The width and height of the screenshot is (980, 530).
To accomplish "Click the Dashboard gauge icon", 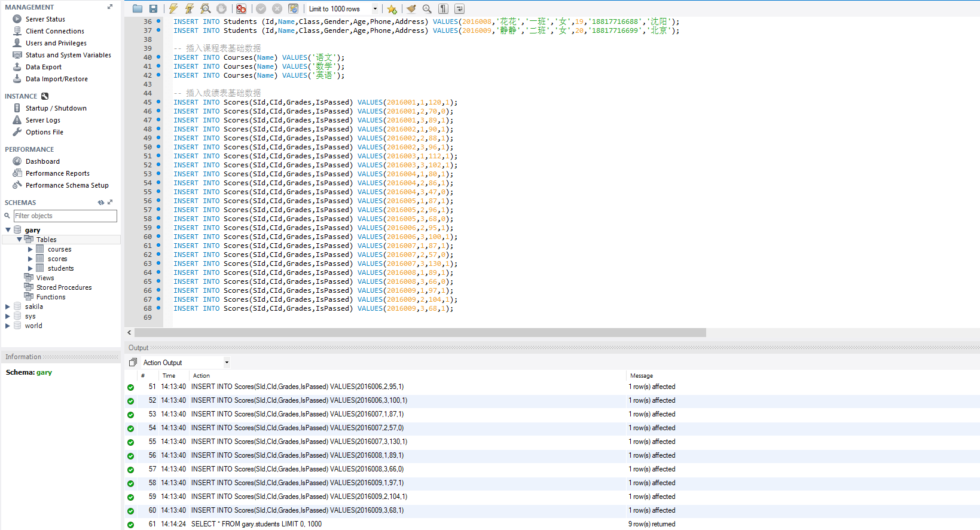I will point(17,161).
